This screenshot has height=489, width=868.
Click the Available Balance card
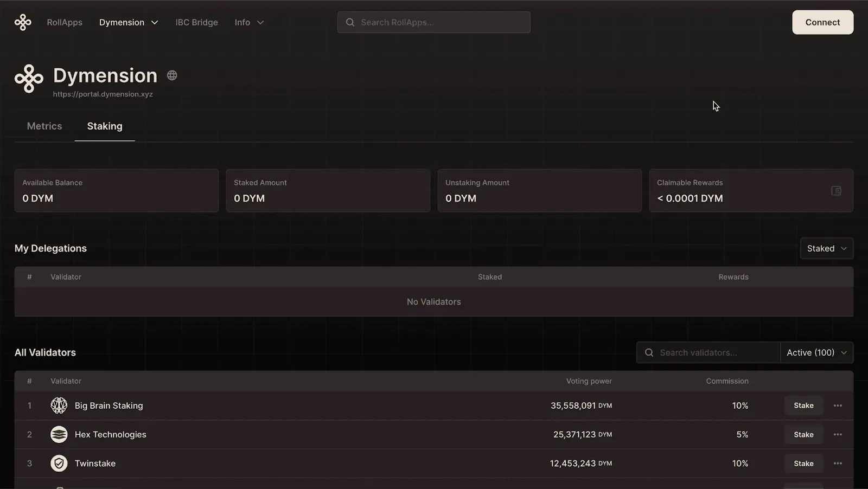coord(117,190)
